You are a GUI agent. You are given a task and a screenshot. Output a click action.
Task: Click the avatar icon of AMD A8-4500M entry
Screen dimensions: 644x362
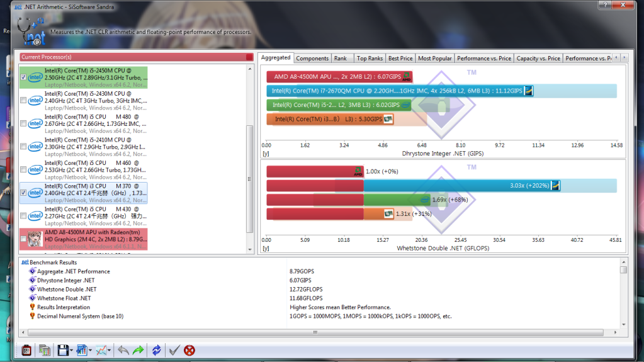(35, 239)
